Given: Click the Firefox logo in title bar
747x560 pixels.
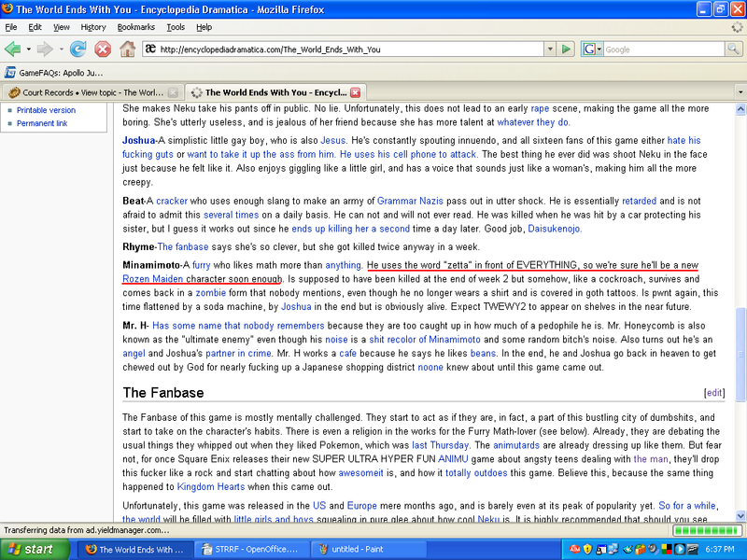Looking at the screenshot, I should [x=7, y=9].
